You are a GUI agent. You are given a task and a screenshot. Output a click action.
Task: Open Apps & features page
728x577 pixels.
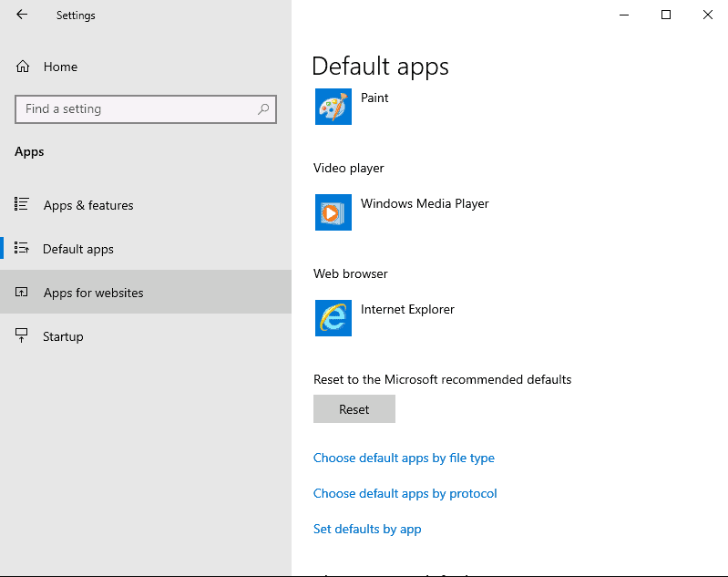(x=146, y=205)
